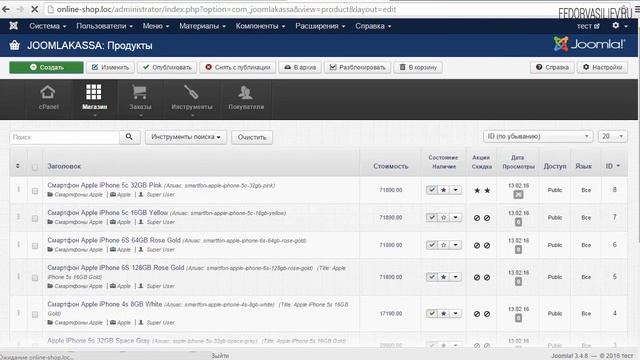Check the iPhone 5c 16GB Yellow row checkbox

pos(35,218)
